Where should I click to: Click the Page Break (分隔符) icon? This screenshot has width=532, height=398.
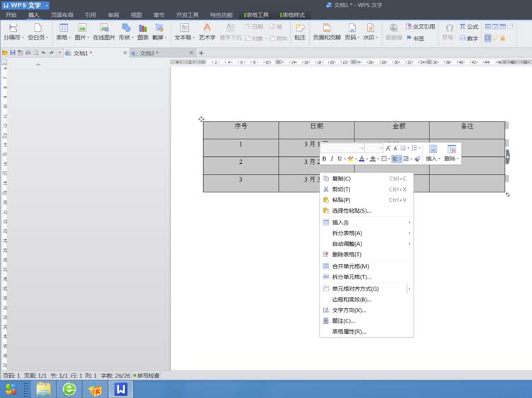click(13, 28)
